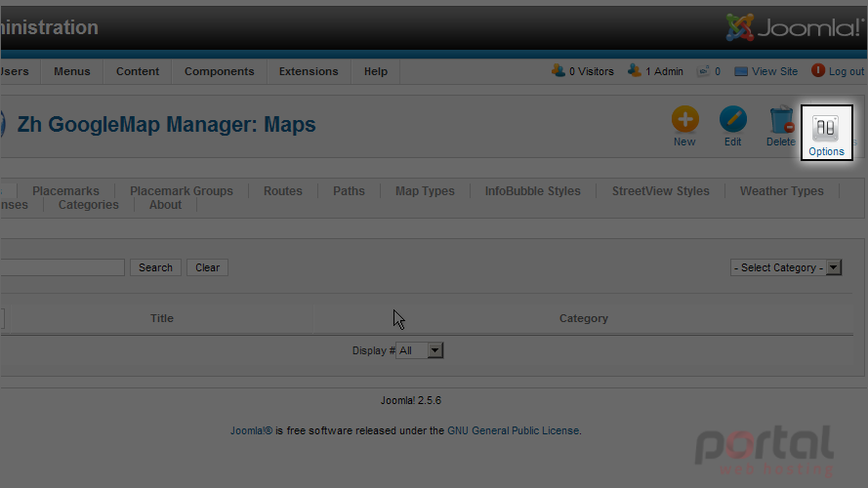This screenshot has height=488, width=868.
Task: Switch to the Placemark Groups tab
Action: pyautogui.click(x=182, y=191)
